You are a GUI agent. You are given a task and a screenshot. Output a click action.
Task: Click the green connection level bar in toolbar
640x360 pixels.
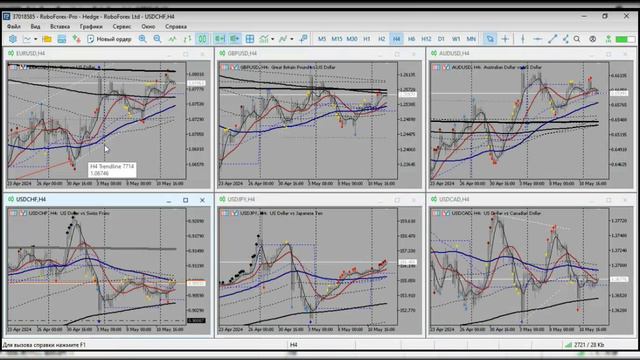pyautogui.click(x=625, y=39)
